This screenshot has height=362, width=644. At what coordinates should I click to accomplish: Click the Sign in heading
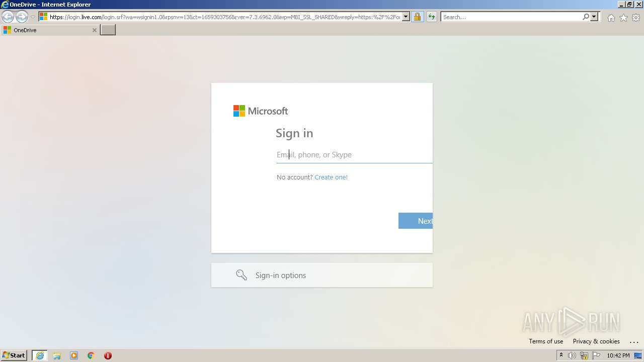click(x=294, y=133)
